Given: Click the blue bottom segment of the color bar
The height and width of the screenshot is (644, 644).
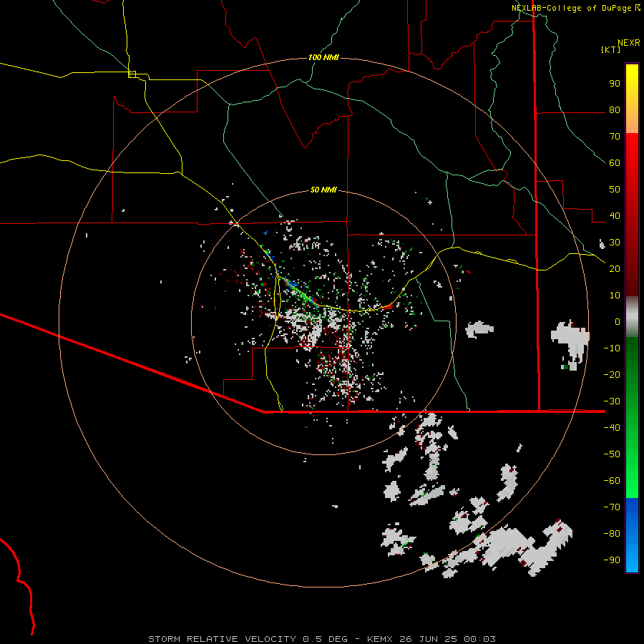Looking at the screenshot, I should [x=632, y=535].
